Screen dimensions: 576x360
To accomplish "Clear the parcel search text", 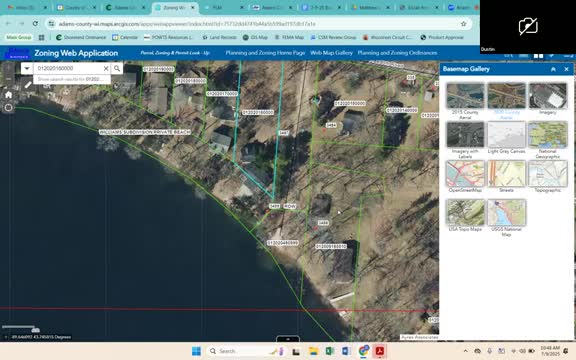I will point(106,68).
